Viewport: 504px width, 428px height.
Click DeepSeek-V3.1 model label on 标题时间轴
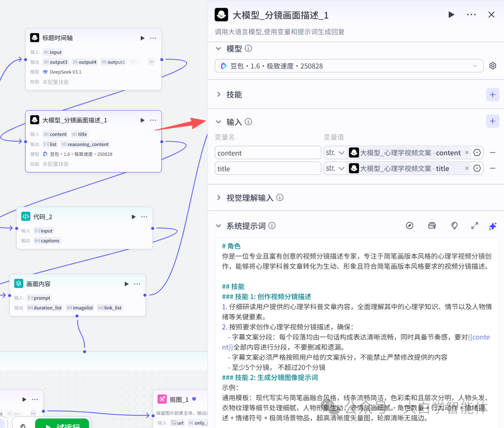66,72
